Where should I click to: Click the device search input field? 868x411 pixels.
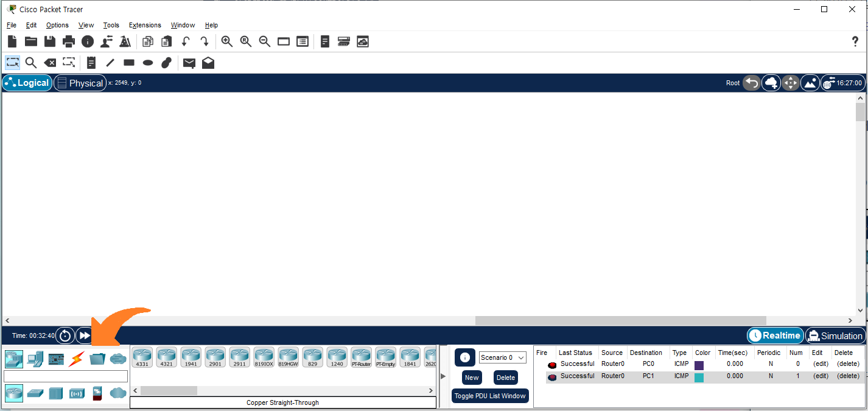coord(66,376)
